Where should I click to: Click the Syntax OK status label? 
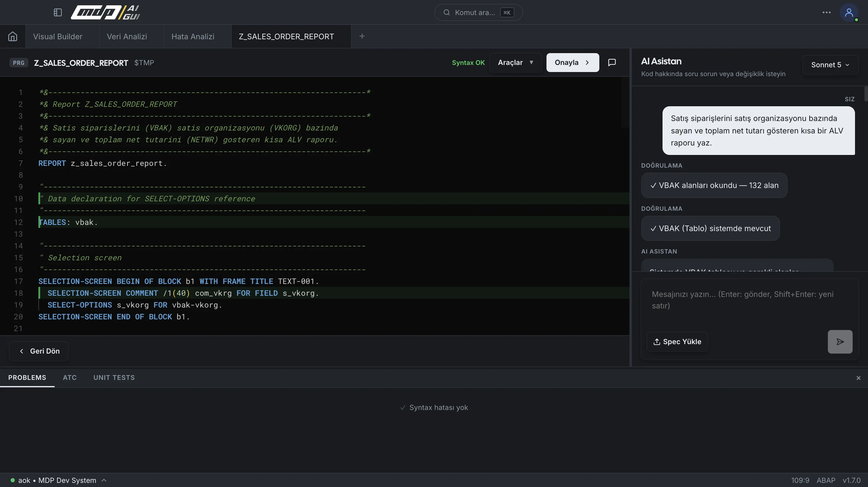(468, 63)
